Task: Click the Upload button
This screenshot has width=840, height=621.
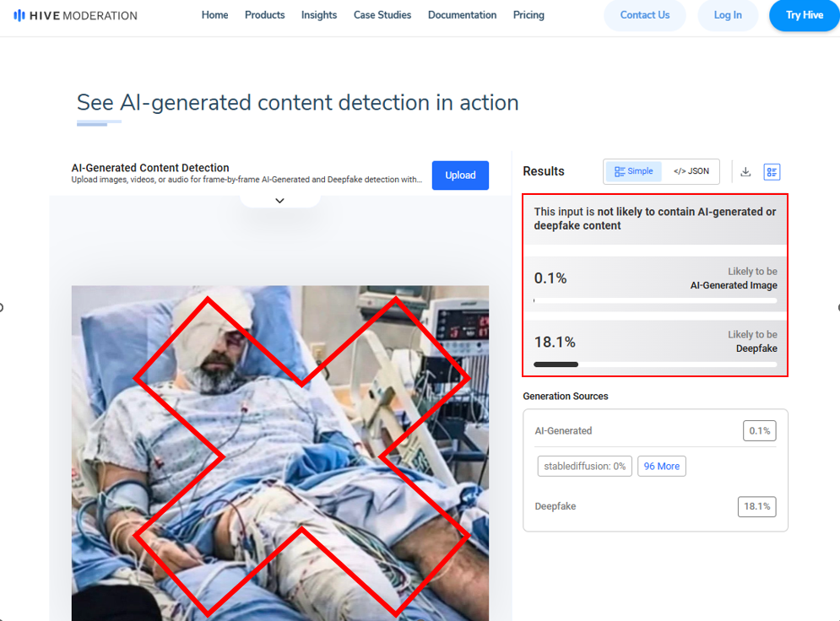Action: [460, 175]
